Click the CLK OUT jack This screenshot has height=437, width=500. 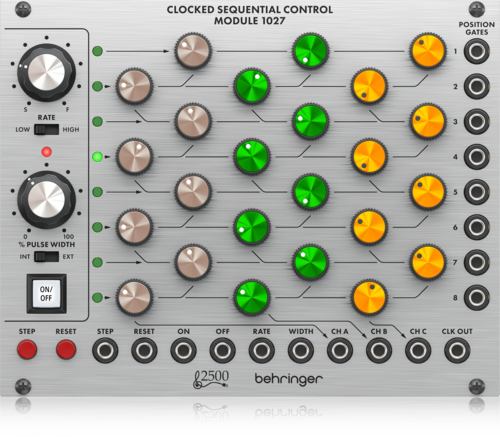[457, 350]
